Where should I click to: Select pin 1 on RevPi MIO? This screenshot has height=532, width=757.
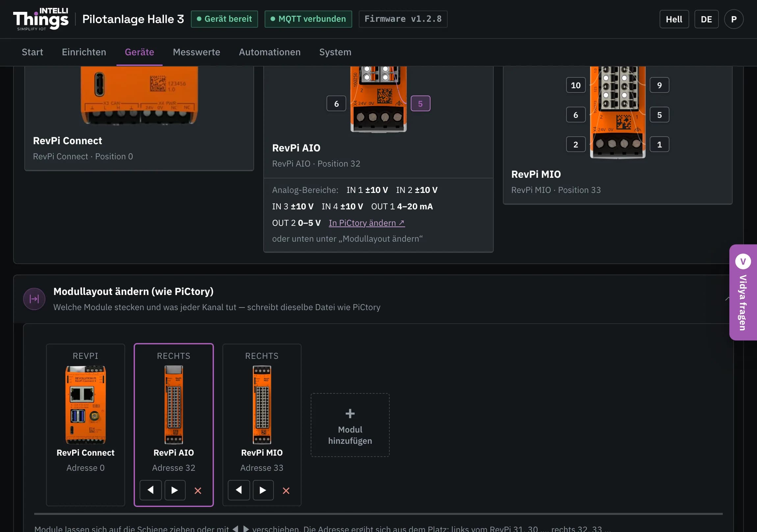[x=659, y=145]
